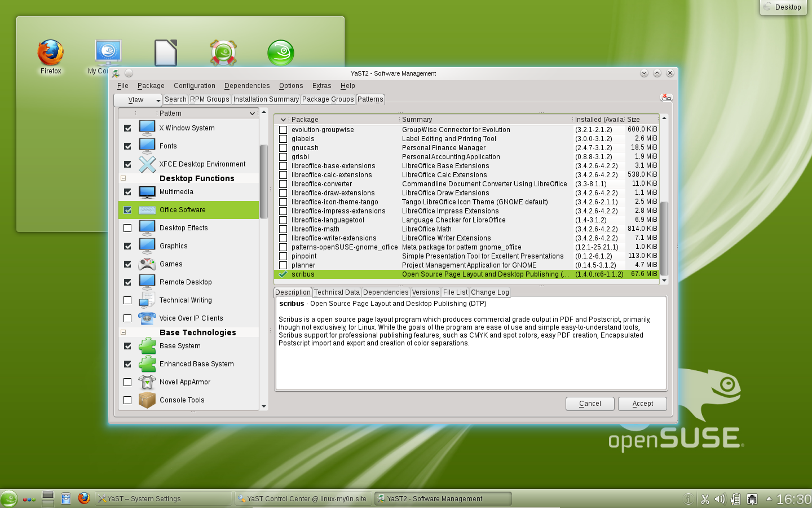Open the volume control tray icon
The image size is (812, 508).
[x=720, y=499]
